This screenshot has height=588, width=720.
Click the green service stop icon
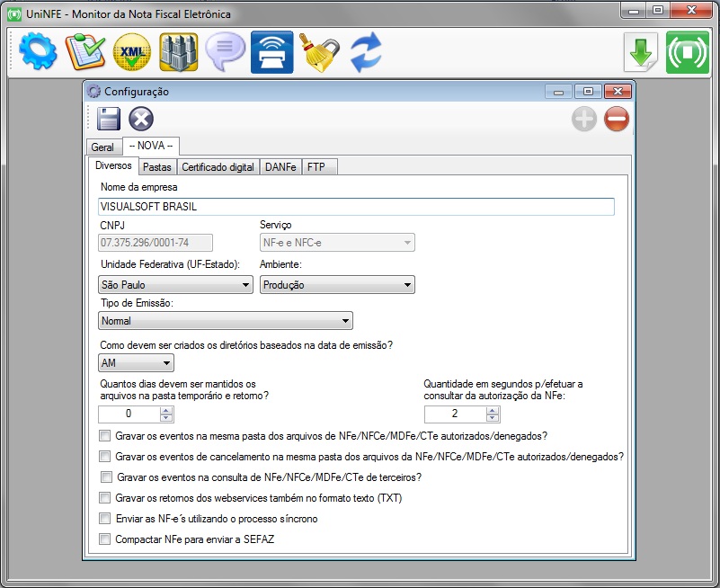point(688,52)
